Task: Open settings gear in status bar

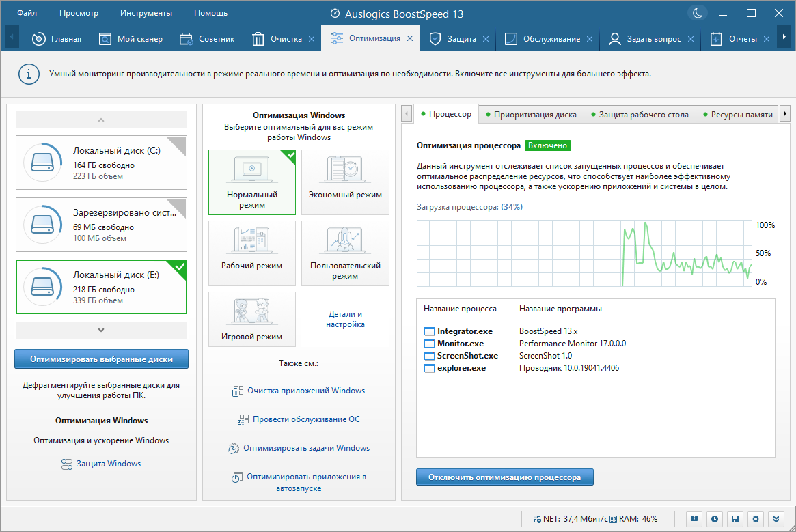Action: 756,519
